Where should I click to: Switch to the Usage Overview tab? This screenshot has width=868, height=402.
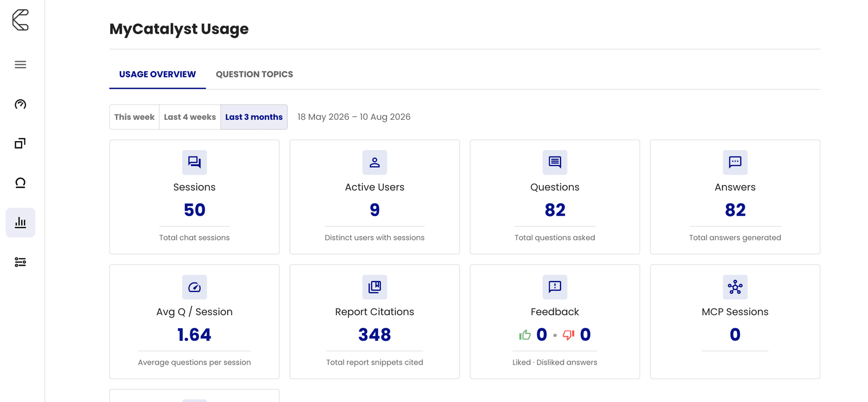pos(157,74)
